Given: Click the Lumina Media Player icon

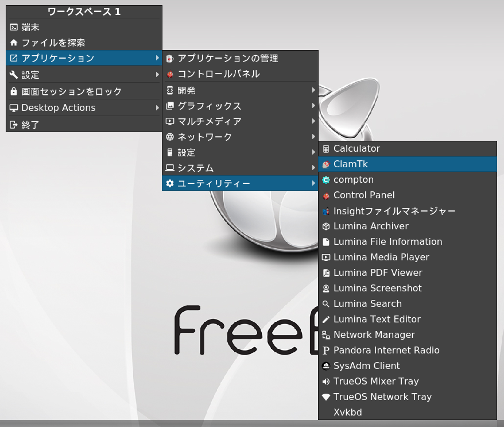Looking at the screenshot, I should point(326,257).
